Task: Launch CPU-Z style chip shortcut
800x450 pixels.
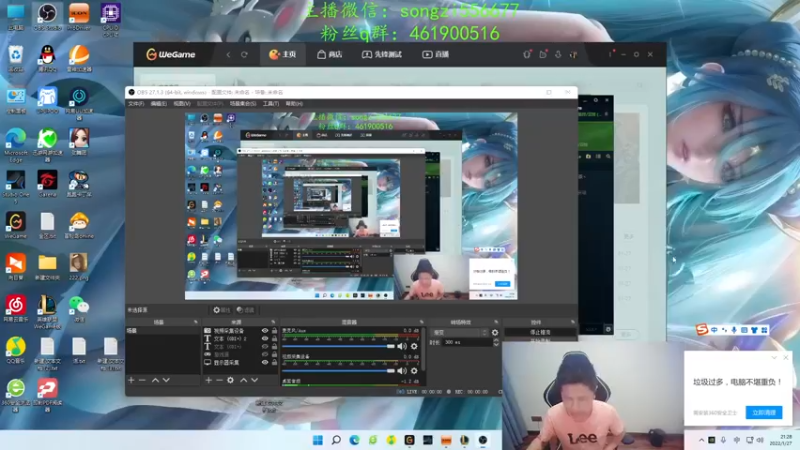Action: [x=110, y=18]
